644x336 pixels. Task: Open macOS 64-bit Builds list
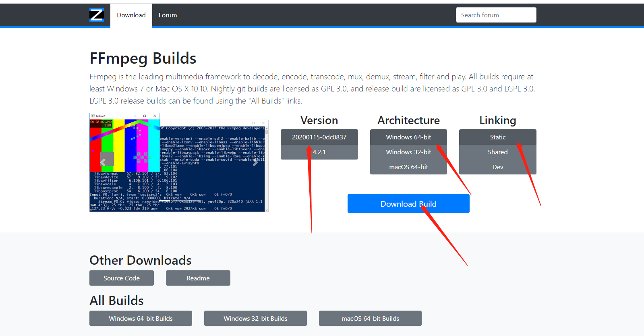coord(370,318)
